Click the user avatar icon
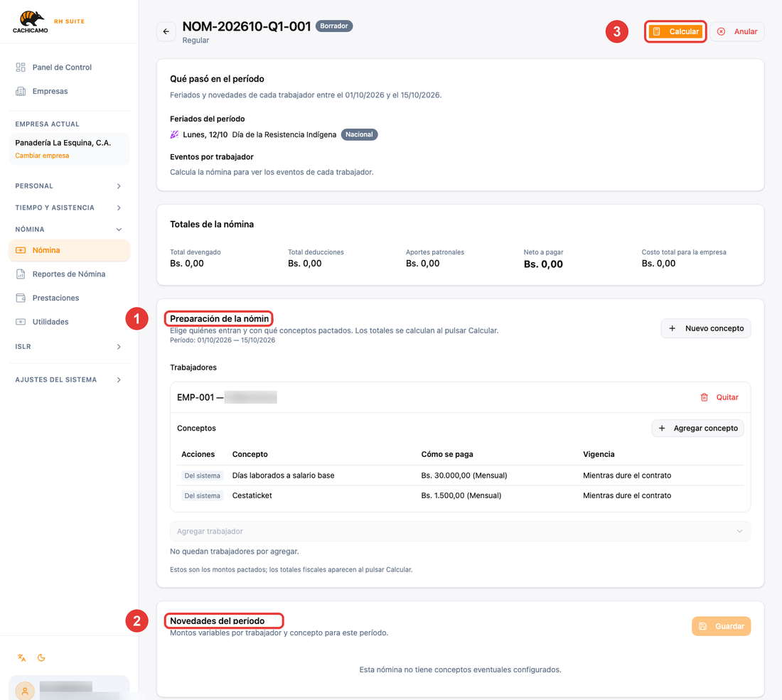 point(25,691)
